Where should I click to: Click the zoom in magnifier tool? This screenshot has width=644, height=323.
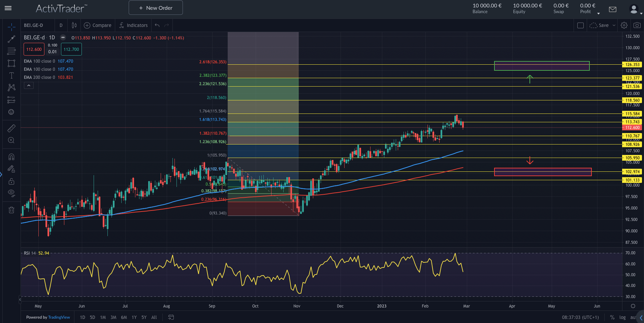click(11, 140)
